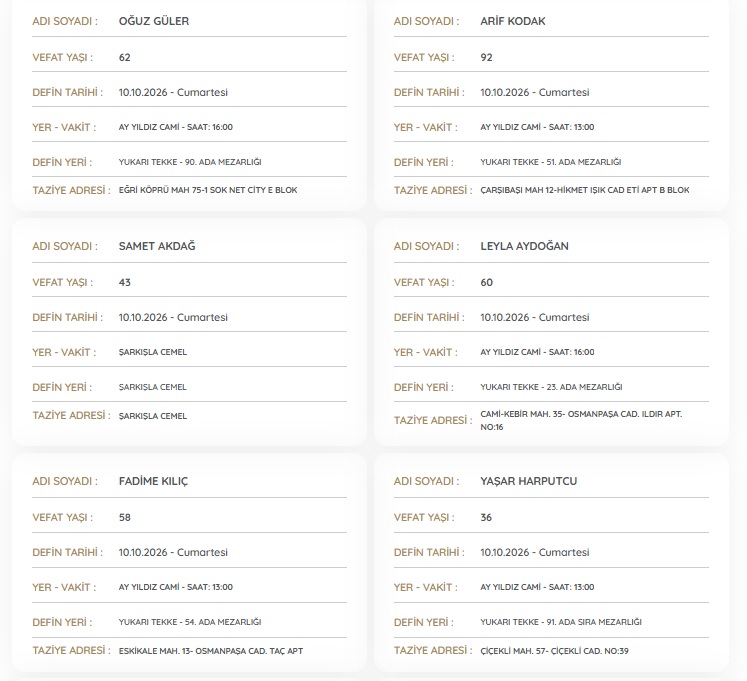
Task: Click address ÇİÇEKLİ MAH. 57- ÇİÇEKLİ CAD. NO:39
Action: 555,651
